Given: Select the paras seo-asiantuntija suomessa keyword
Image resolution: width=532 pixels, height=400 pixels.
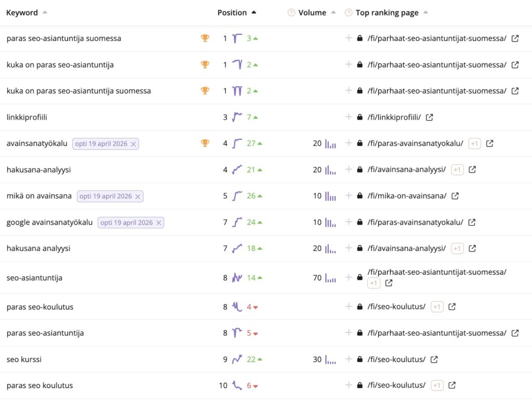Looking at the screenshot, I should pyautogui.click(x=64, y=38).
